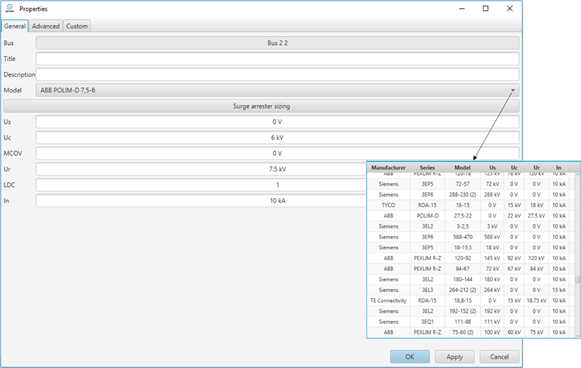Select the Siemens 3EP5 72-57 row
581x368 pixels.
pyautogui.click(x=471, y=184)
